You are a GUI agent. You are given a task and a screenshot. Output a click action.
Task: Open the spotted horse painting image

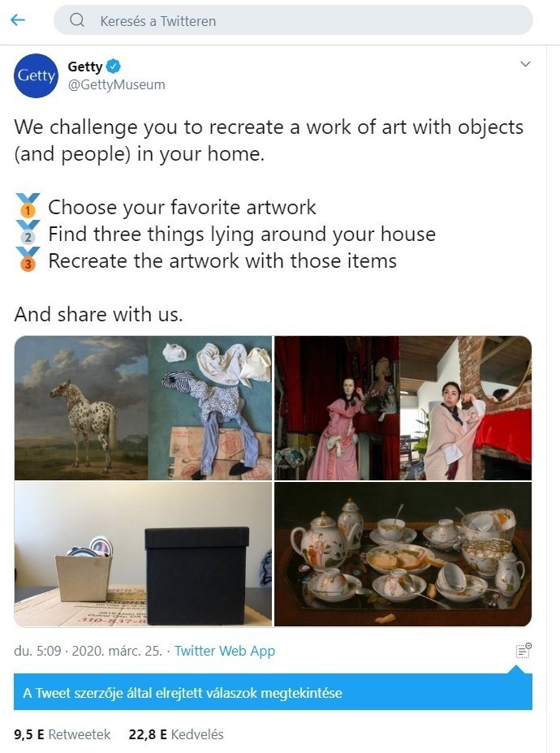[143, 407]
